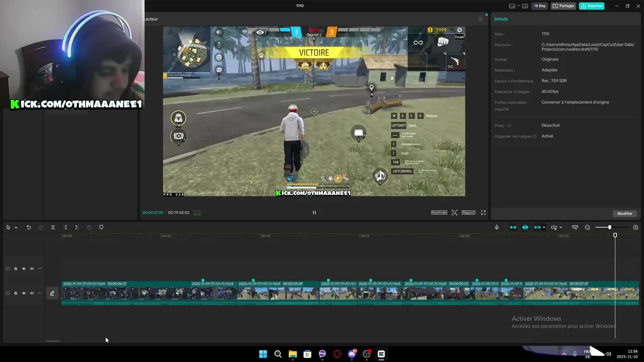Image resolution: width=644 pixels, height=362 pixels.
Task: Click the Proxy info help icon
Action: click(x=509, y=126)
